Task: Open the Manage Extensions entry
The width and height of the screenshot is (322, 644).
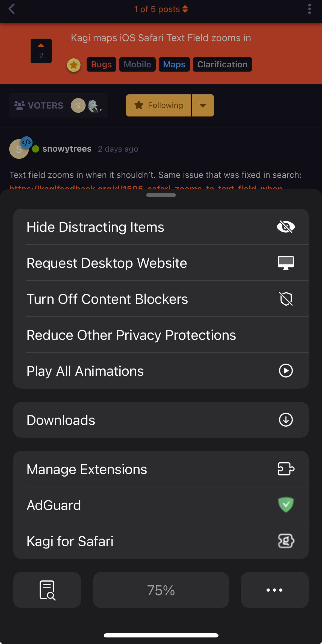Action: click(x=161, y=469)
